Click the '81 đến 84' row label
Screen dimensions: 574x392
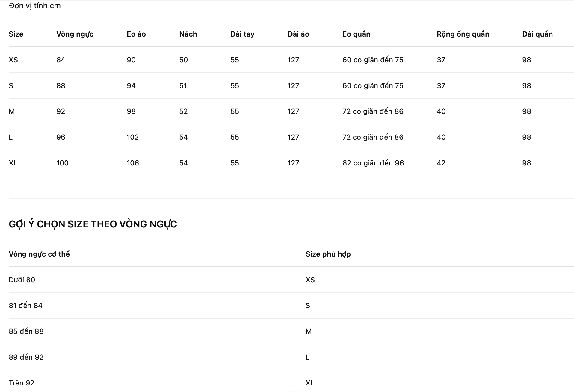[25, 306]
